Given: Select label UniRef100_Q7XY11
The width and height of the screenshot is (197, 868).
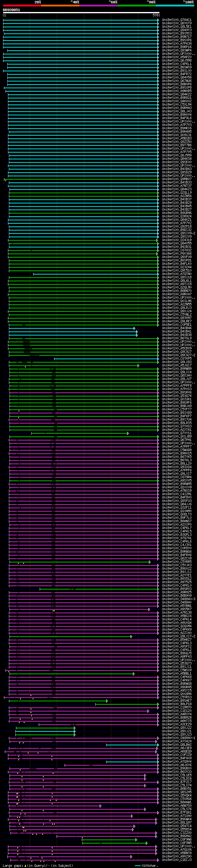Looking at the screenshot, I should [x=176, y=433].
